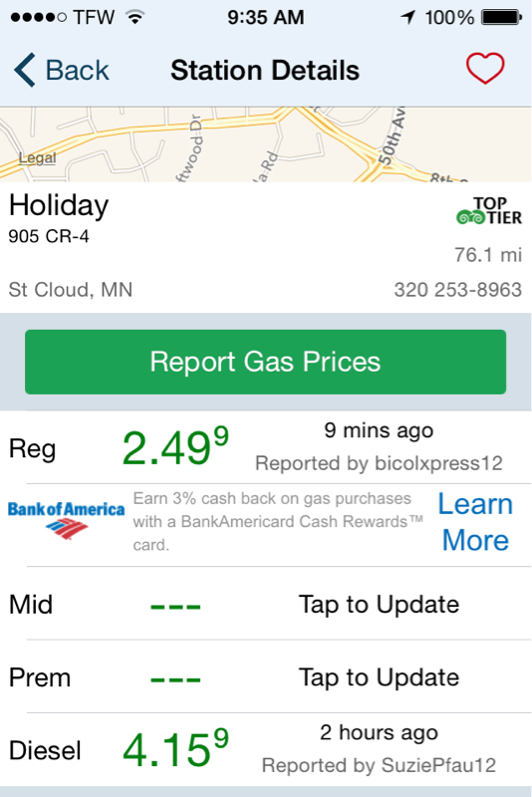Select the Reg 2.49 price
Image resolution: width=532 pixels, height=797 pixels.
tap(175, 446)
